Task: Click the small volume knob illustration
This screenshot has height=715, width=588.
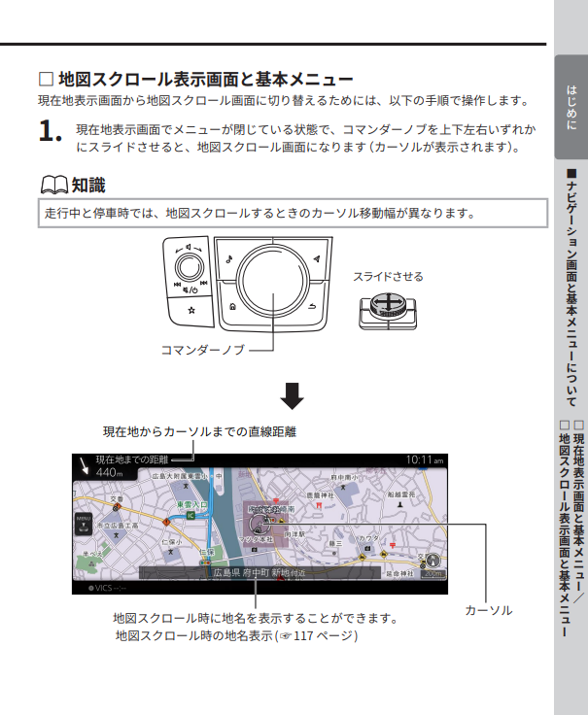Action: point(190,267)
